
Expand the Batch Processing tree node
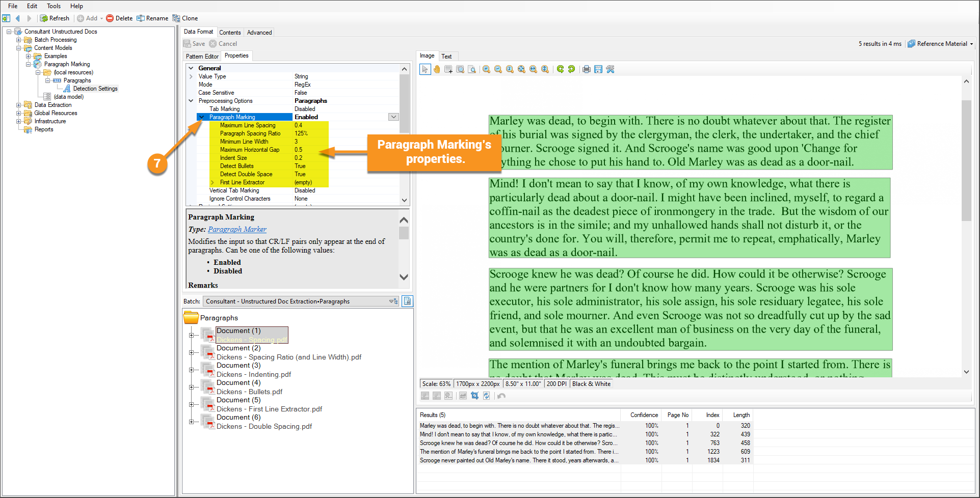tap(19, 40)
